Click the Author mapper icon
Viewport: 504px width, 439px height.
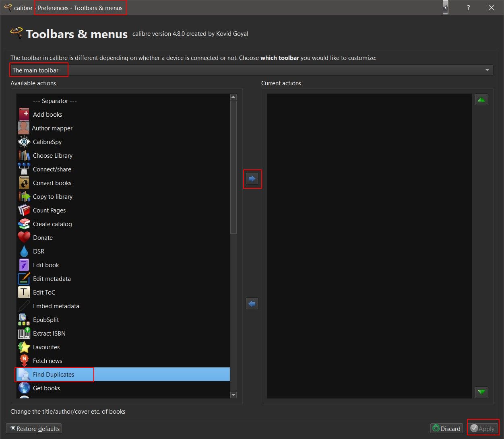coord(24,128)
